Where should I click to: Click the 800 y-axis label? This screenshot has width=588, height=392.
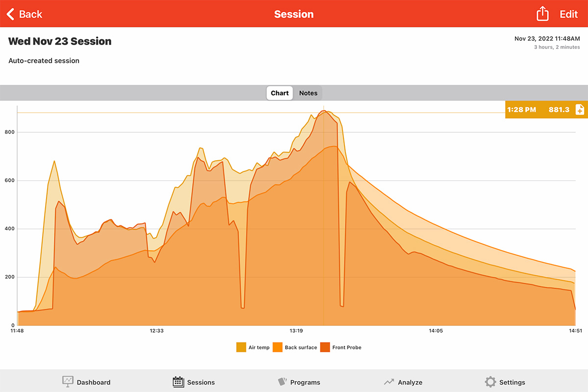[10, 132]
